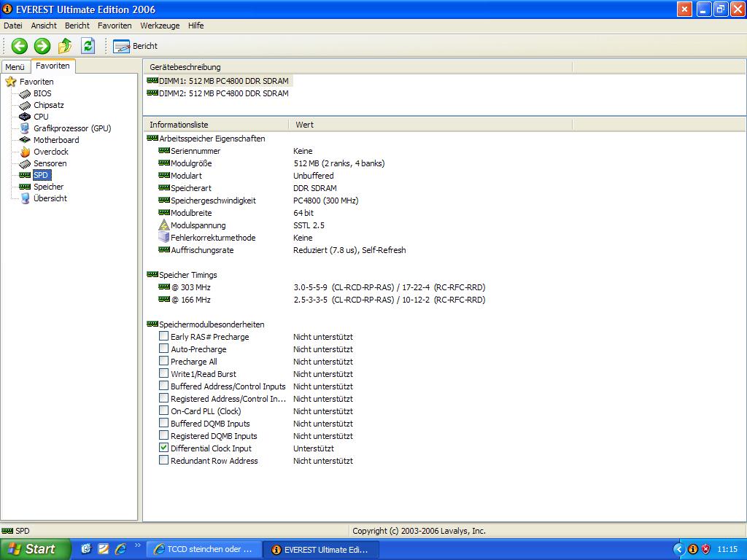
Task: Click the Gerätebeschreibung column header
Action: pyautogui.click(x=357, y=67)
